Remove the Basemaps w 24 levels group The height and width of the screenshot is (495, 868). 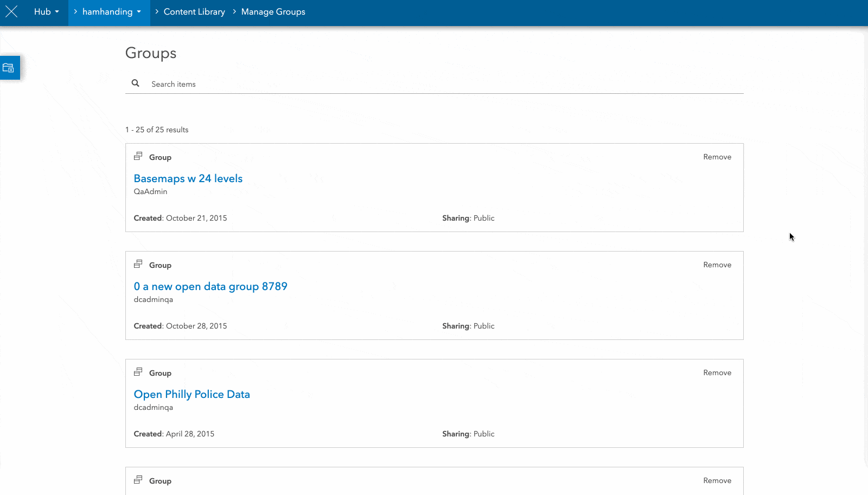[x=717, y=157]
